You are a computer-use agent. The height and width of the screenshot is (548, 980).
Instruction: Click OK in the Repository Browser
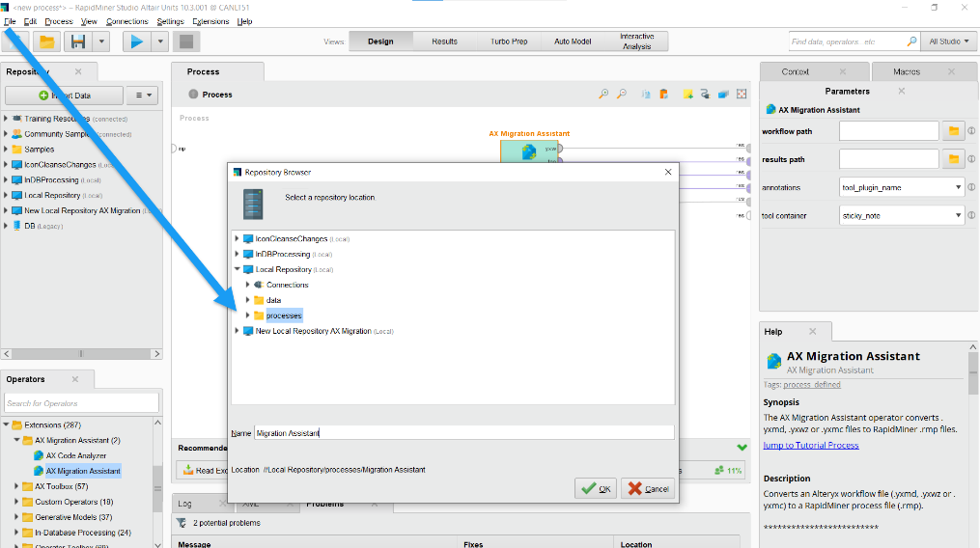coord(596,488)
